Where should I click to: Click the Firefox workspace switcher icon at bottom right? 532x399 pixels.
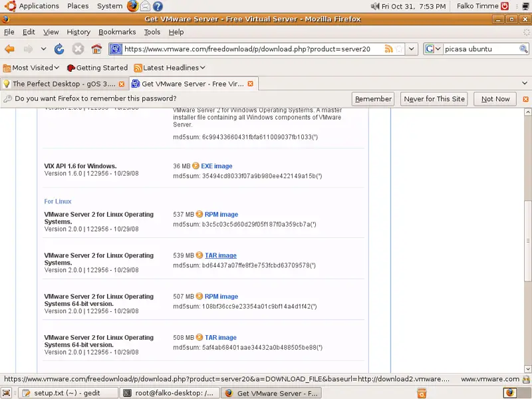509,393
